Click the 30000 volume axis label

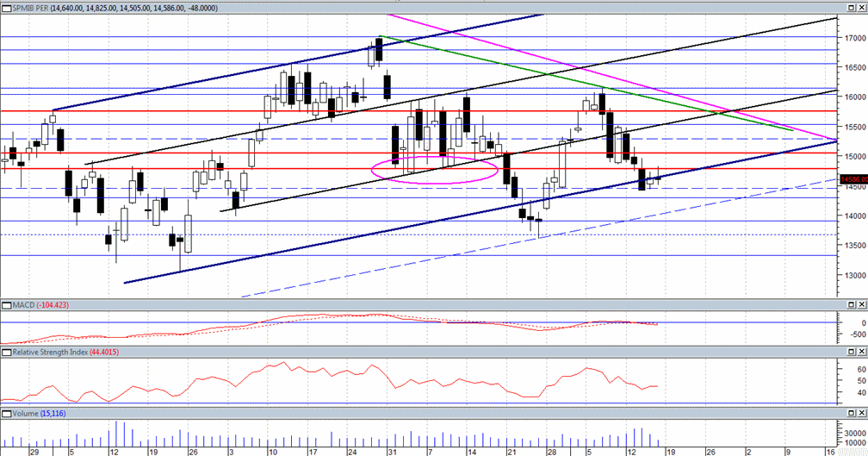click(x=856, y=434)
